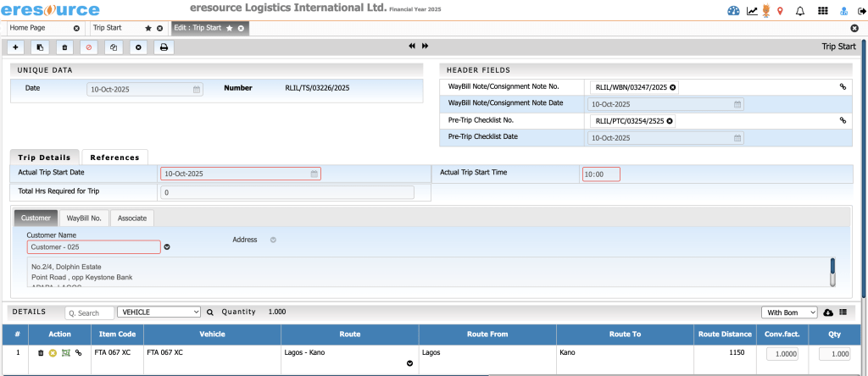Open the dashboard gauge icon
This screenshot has width=868, height=376.
[734, 11]
